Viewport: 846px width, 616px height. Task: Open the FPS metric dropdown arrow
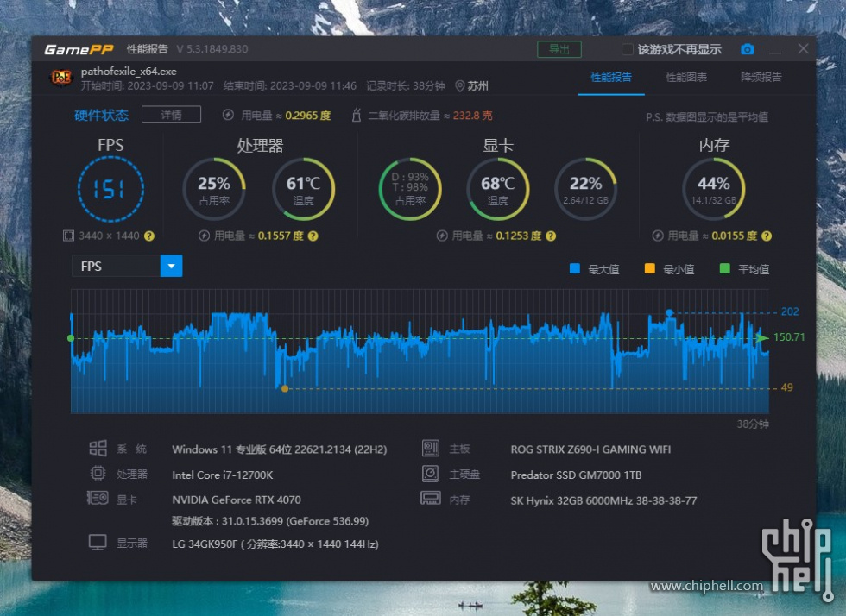click(172, 266)
